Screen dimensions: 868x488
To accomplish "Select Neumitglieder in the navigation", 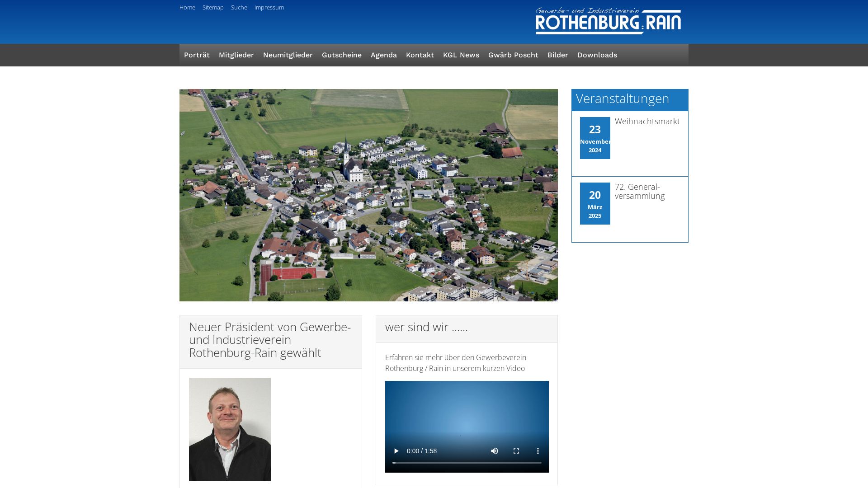I will (x=288, y=55).
